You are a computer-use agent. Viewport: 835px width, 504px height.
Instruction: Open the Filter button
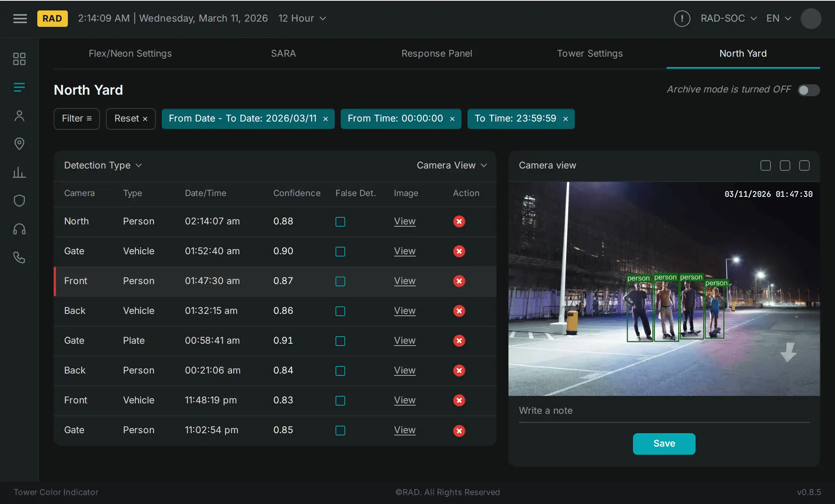pos(77,119)
